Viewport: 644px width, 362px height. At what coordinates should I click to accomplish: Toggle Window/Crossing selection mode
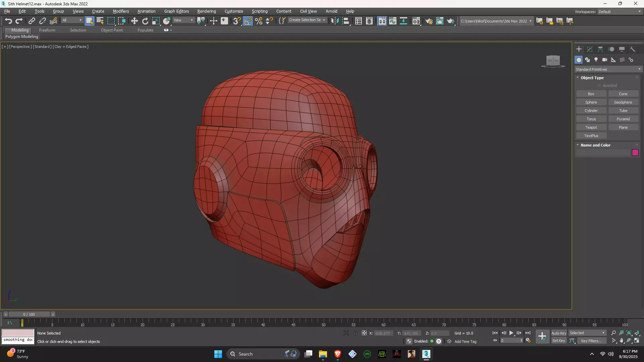click(x=122, y=21)
